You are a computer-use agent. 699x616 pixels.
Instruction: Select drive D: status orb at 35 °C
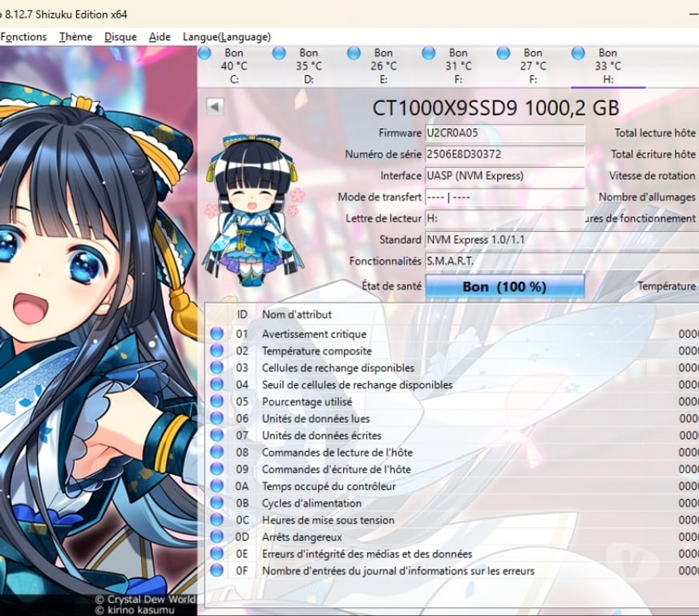279,54
